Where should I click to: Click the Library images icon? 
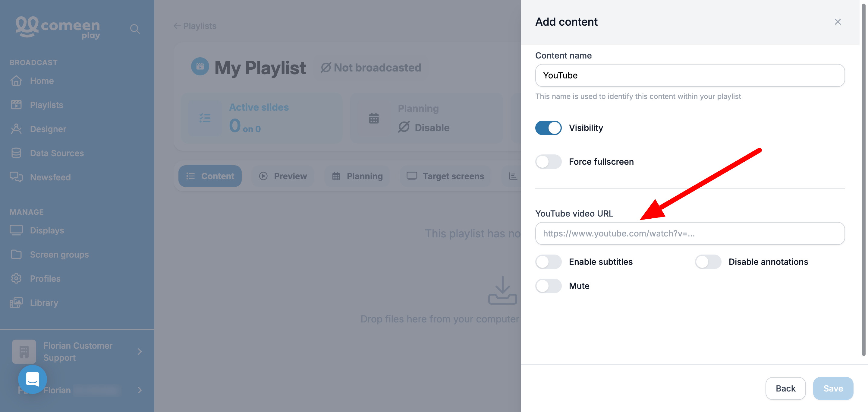click(x=16, y=303)
